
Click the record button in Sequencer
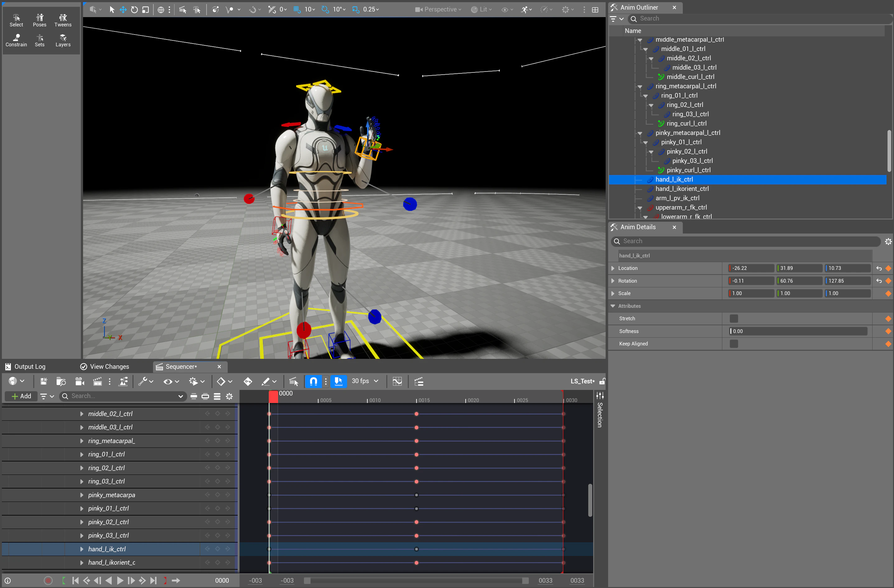48,581
